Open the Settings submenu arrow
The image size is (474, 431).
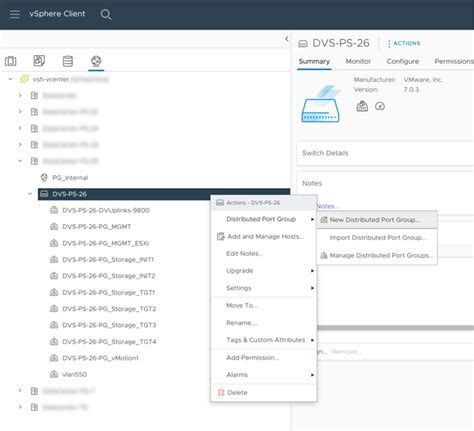(312, 288)
